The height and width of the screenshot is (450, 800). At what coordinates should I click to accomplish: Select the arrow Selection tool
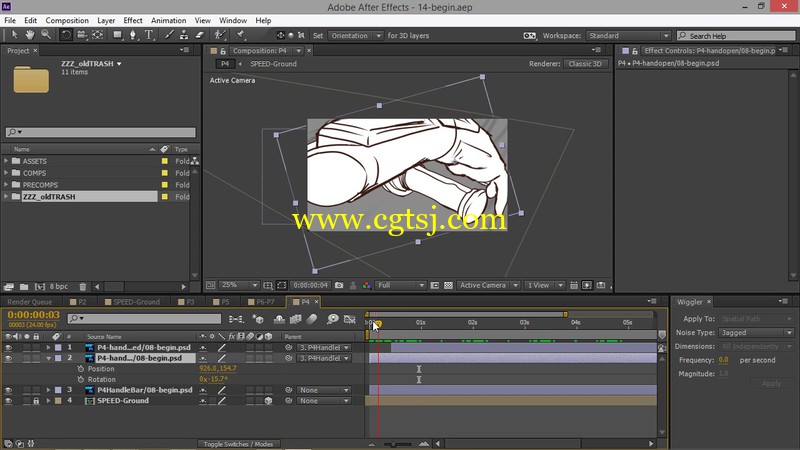click(14, 35)
